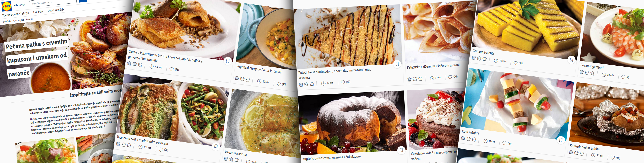
Task: Like the Veganski curry recipe heart
Action: coord(279,84)
